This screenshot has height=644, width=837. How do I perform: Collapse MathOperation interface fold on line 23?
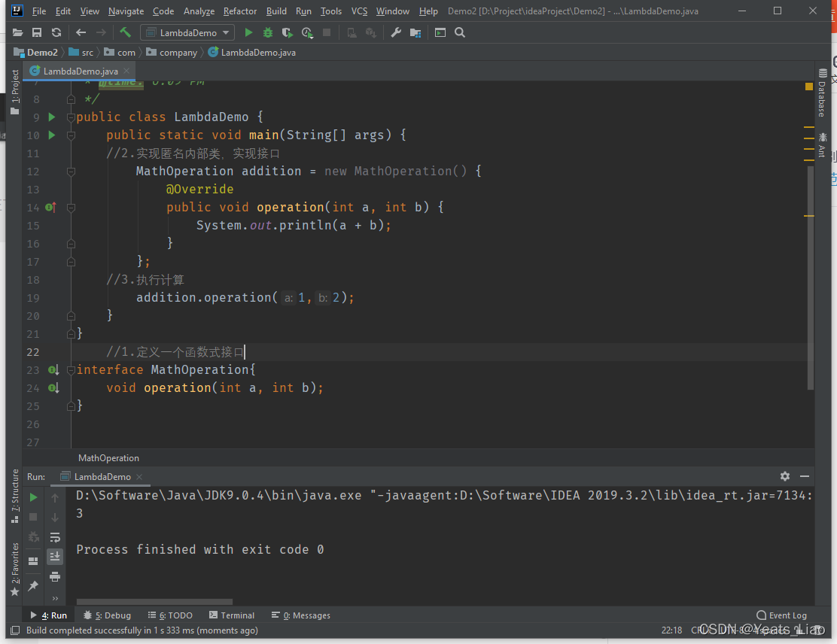(x=71, y=369)
